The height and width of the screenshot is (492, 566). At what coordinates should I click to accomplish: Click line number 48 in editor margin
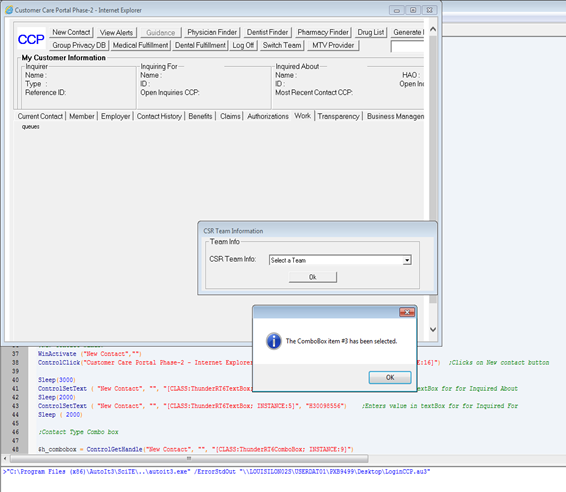click(x=15, y=449)
